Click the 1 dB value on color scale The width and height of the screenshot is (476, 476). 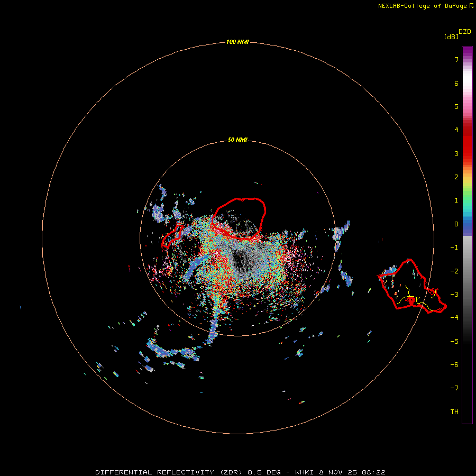pos(456,200)
